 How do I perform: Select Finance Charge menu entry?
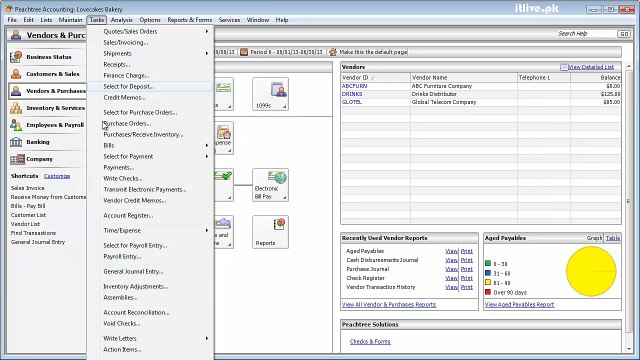126,76
